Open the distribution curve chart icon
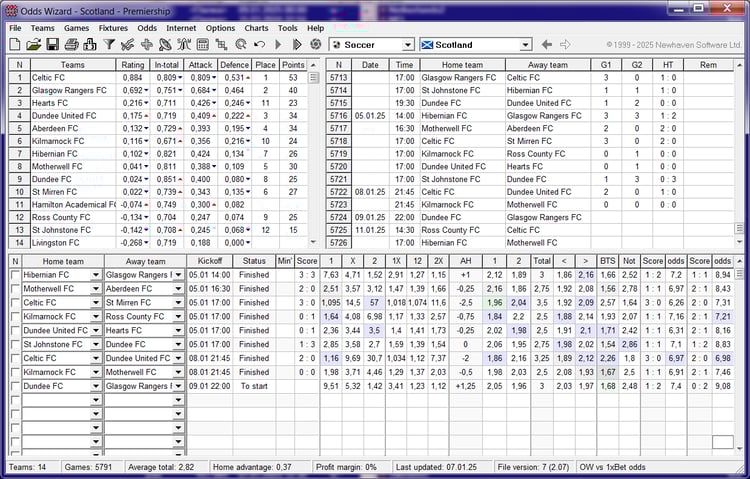Viewport: 750px width, 479px height. tap(184, 45)
